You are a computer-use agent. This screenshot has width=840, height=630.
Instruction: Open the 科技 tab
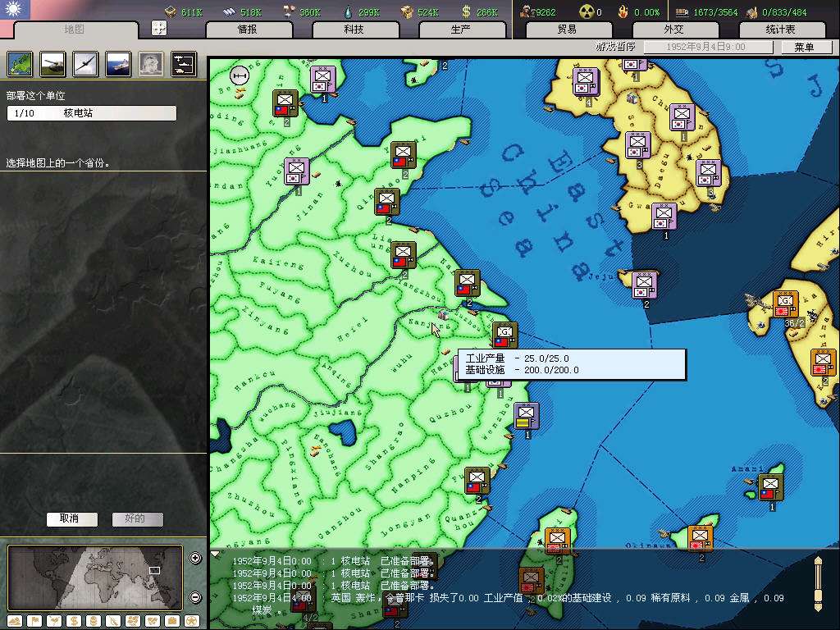pyautogui.click(x=354, y=29)
